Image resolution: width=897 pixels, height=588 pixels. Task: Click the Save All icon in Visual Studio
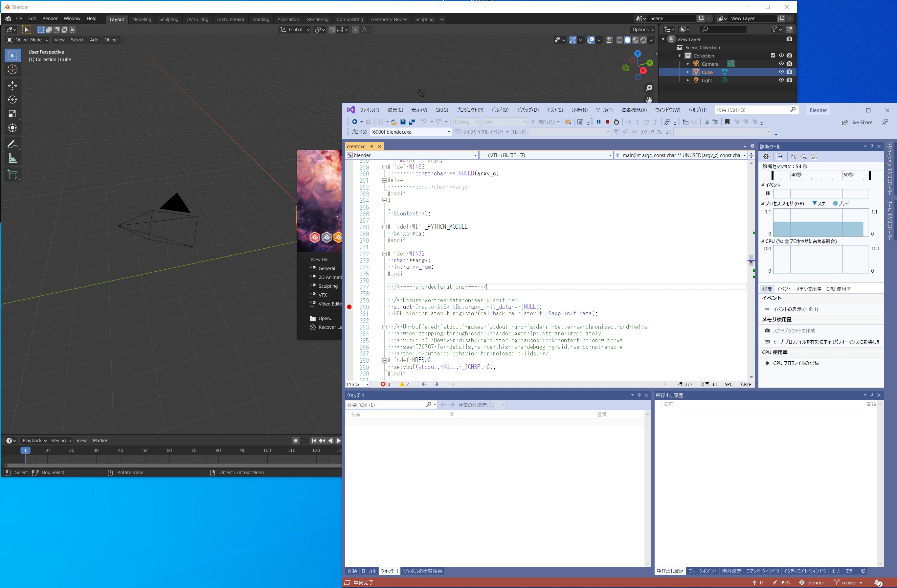click(x=412, y=122)
